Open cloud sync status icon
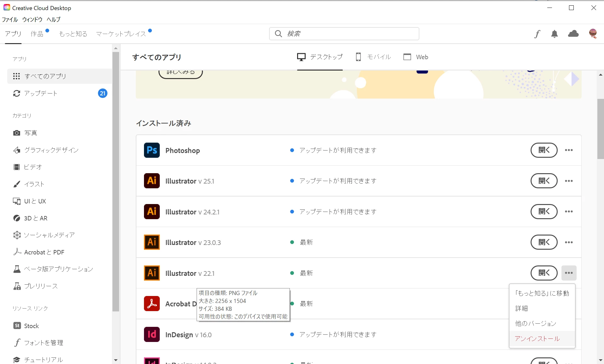Viewport: 604px width, 364px height. (573, 34)
